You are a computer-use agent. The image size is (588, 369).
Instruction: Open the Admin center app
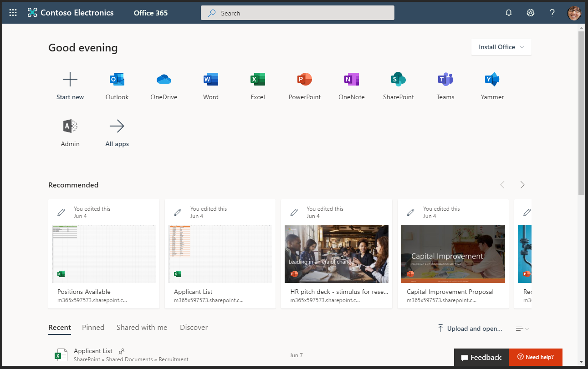click(70, 126)
